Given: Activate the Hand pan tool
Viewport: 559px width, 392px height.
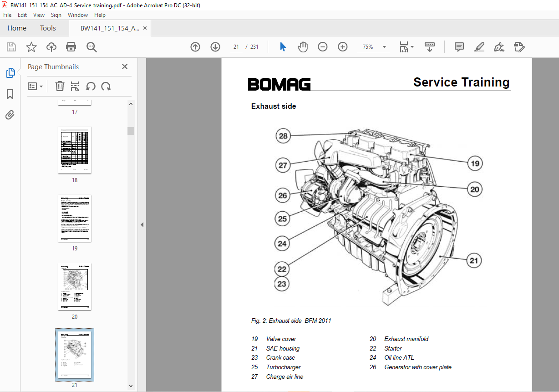Looking at the screenshot, I should 303,47.
